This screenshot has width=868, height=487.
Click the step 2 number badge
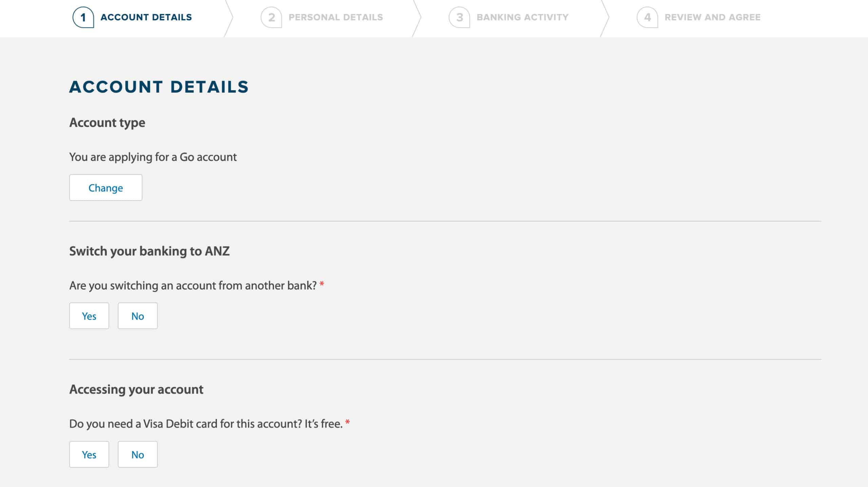(x=271, y=17)
